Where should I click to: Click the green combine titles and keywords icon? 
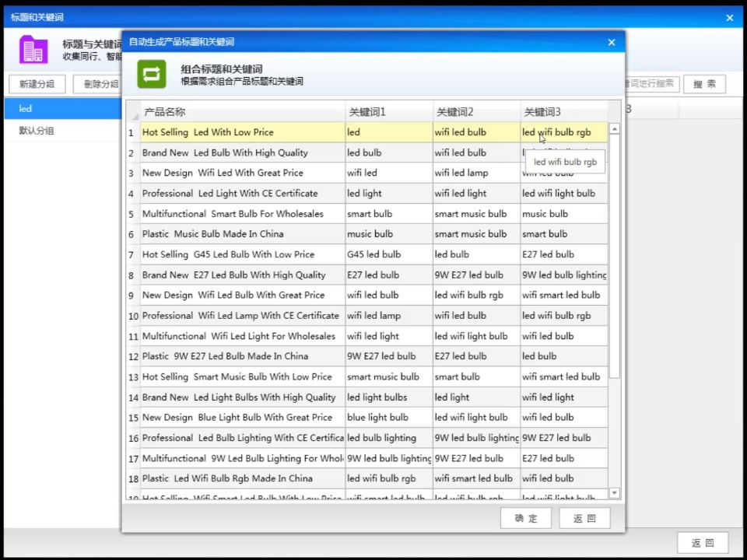[x=152, y=75]
